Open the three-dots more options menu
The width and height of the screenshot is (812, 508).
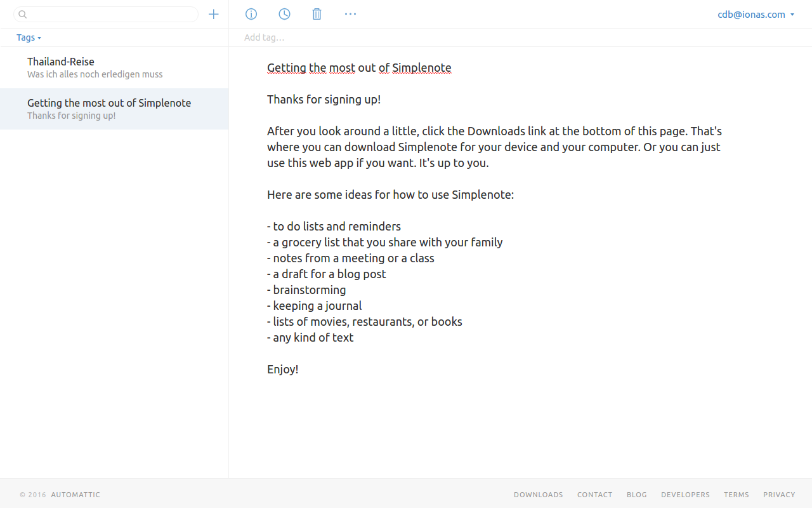click(351, 14)
